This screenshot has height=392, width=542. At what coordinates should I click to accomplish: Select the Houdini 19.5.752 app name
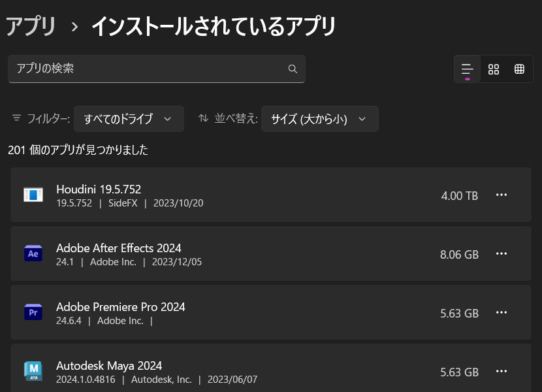coord(99,189)
